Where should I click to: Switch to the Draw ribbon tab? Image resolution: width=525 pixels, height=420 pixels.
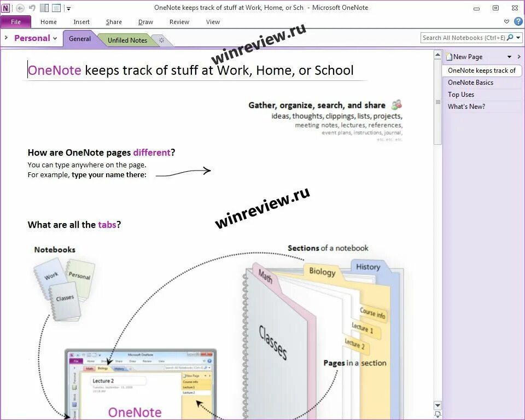(x=145, y=22)
